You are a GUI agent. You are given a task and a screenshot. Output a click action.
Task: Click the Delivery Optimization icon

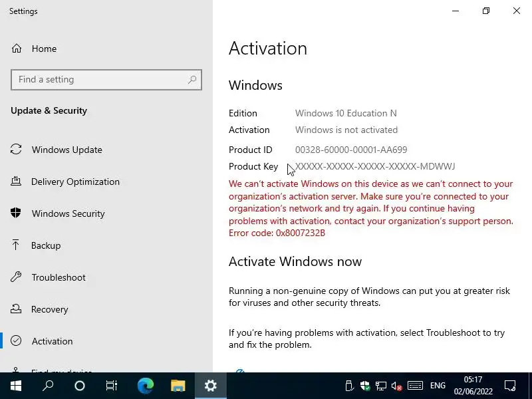(16, 181)
